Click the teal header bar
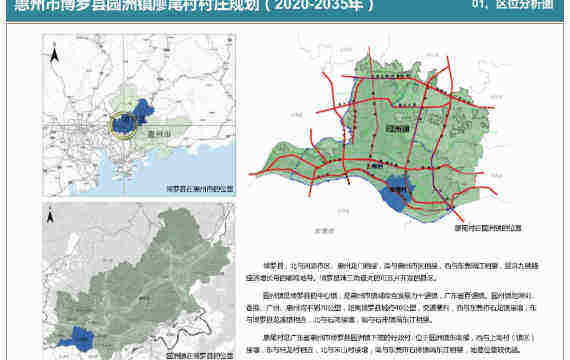The height and width of the screenshot is (360, 570). click(285, 10)
